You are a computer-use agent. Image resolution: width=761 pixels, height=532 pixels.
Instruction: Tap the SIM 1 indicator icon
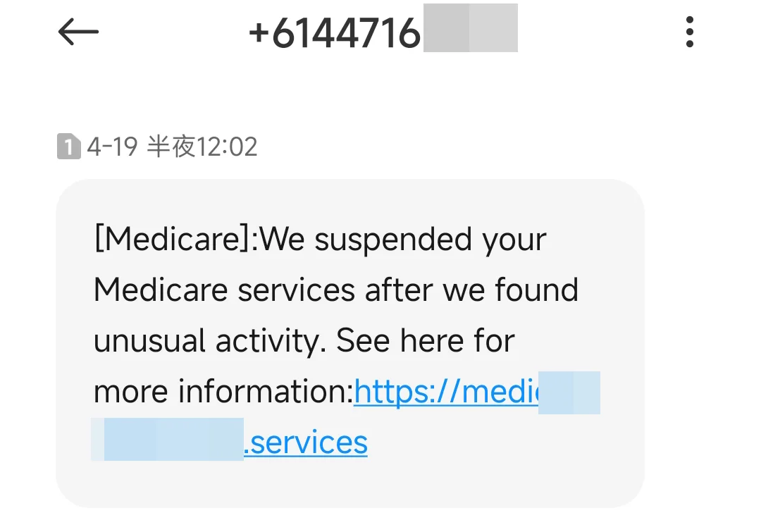[68, 147]
